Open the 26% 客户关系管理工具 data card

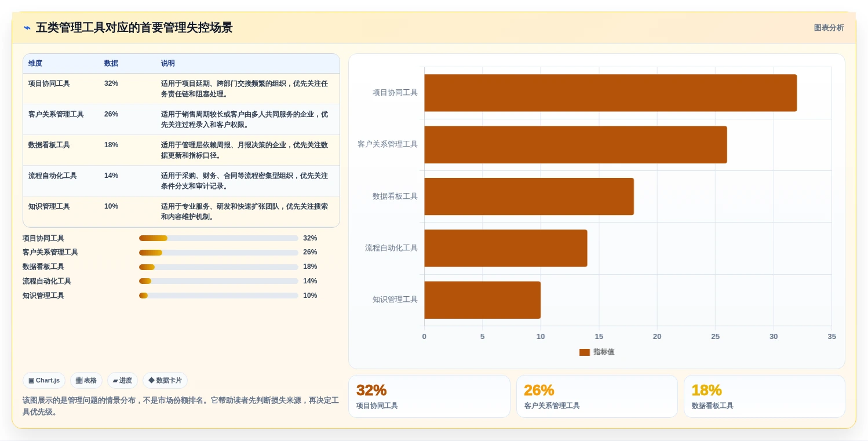(597, 396)
